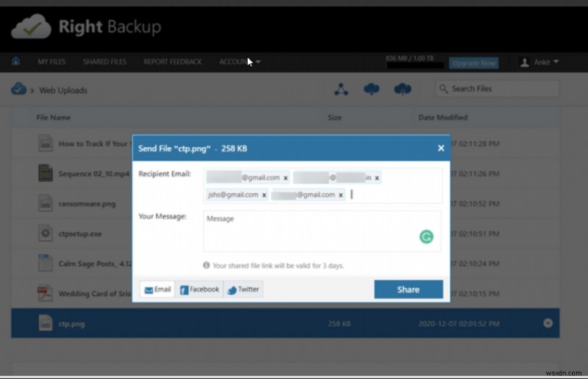The image size is (588, 379).
Task: Expand the ACCOUNT dropdown menu
Action: point(240,62)
